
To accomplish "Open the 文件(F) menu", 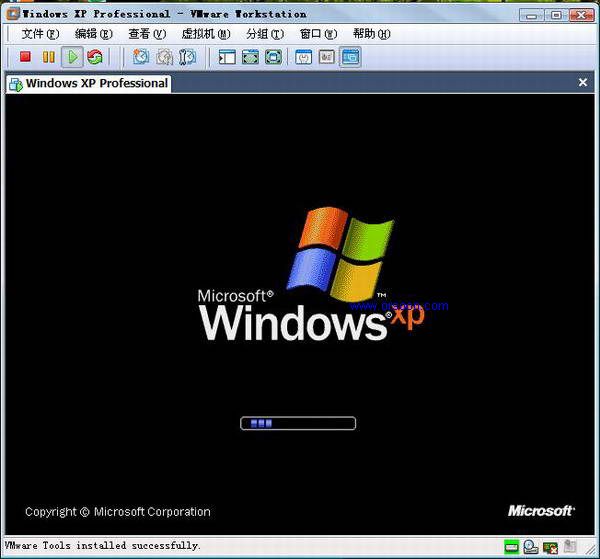I will (x=40, y=34).
